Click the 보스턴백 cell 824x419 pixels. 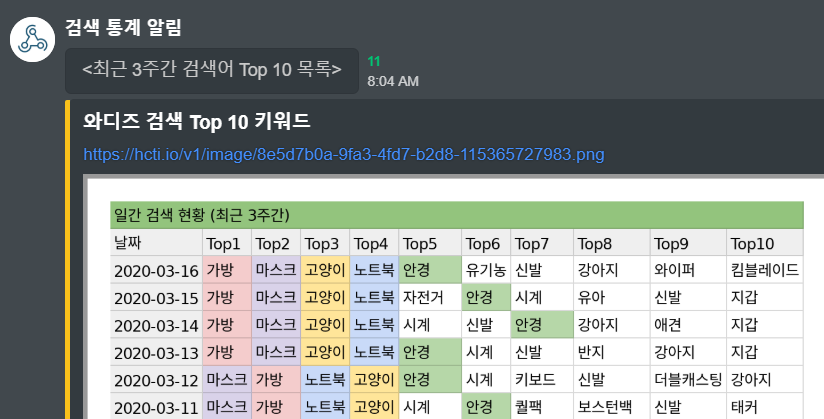[612, 407]
